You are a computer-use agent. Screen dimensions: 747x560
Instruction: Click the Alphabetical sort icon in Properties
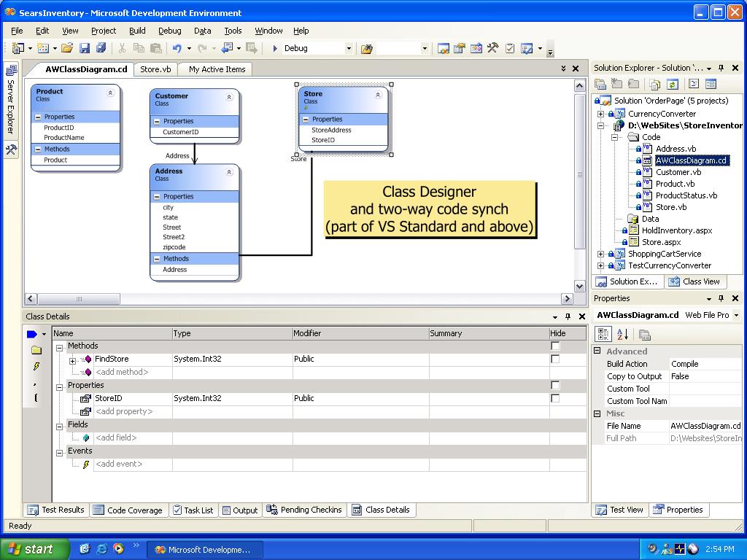pos(622,334)
